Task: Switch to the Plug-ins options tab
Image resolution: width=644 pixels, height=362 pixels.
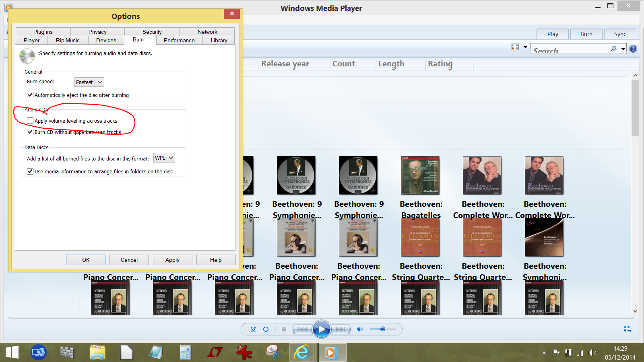Action: click(43, 32)
